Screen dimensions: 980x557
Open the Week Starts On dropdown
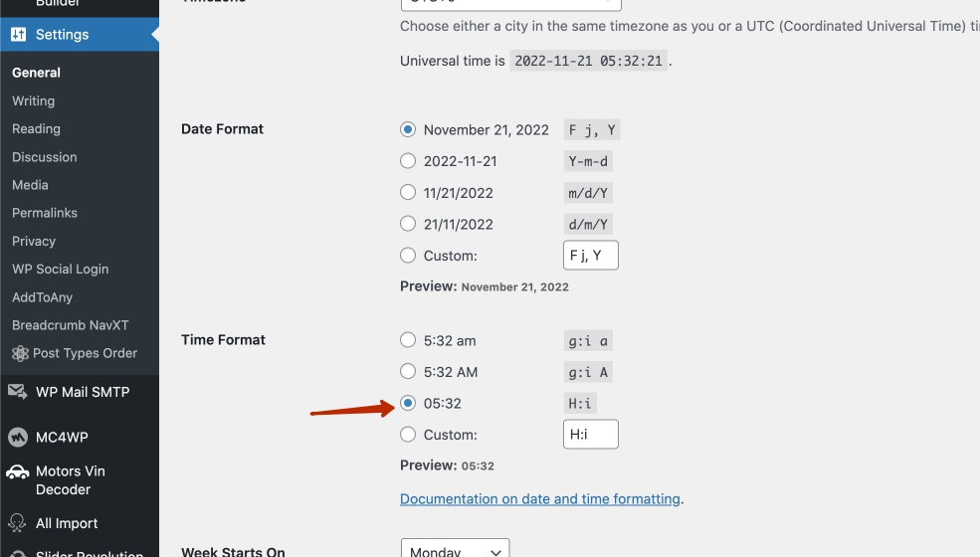pos(455,550)
